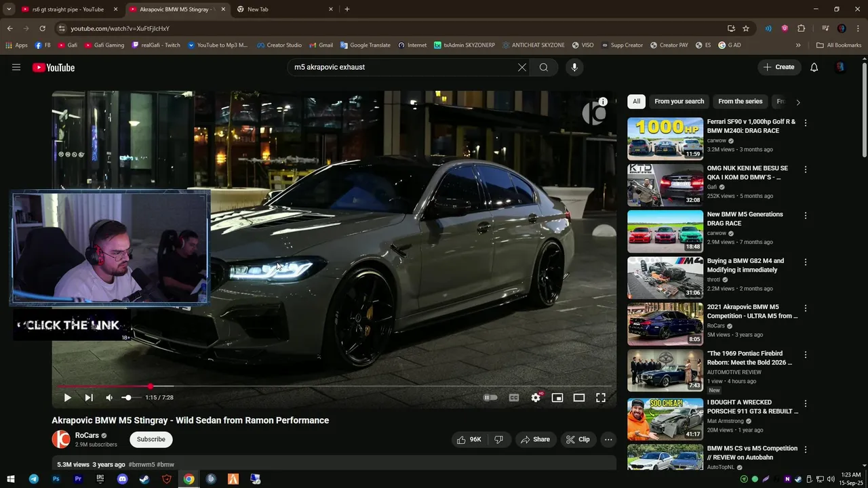Viewport: 868px width, 488px height.
Task: Clear the search box with the X
Action: click(x=522, y=67)
